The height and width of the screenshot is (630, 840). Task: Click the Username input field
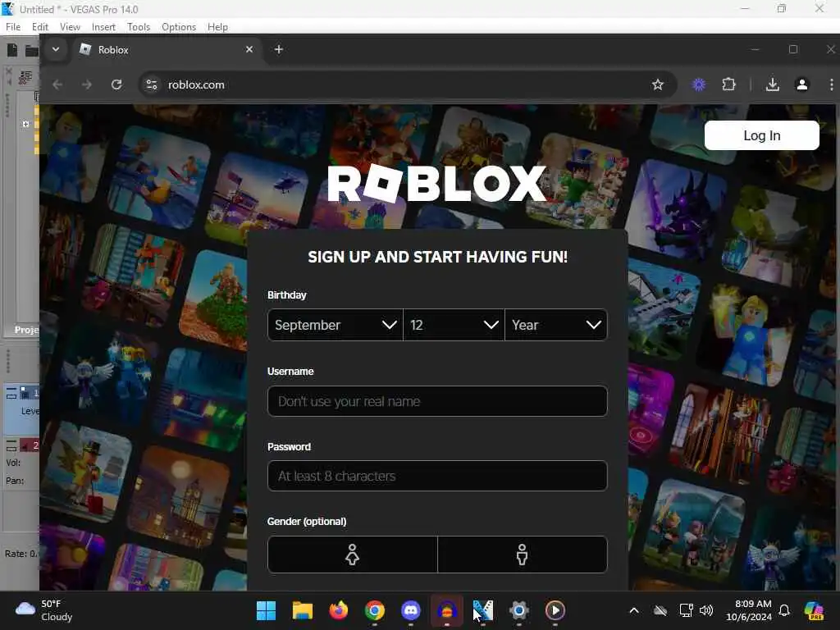(437, 401)
